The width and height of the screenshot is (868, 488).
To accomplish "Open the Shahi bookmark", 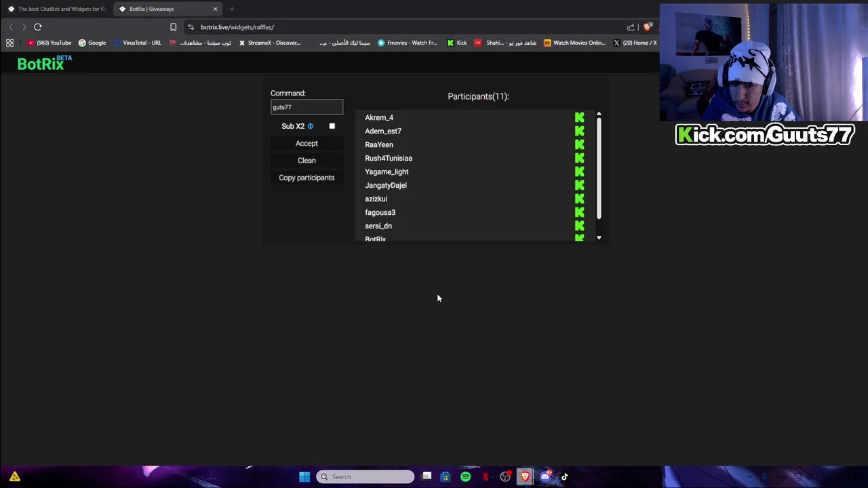I will point(505,43).
